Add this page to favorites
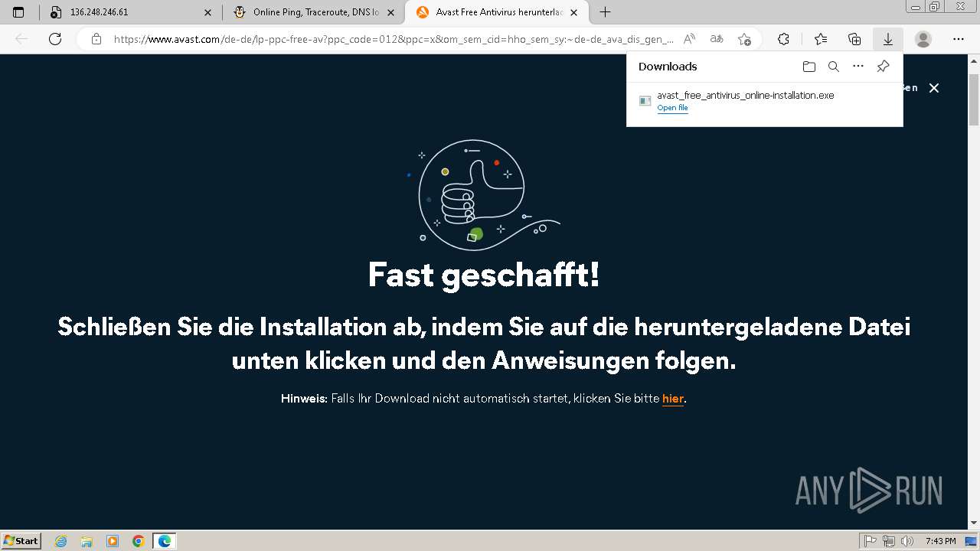The width and height of the screenshot is (980, 551). click(x=744, y=39)
